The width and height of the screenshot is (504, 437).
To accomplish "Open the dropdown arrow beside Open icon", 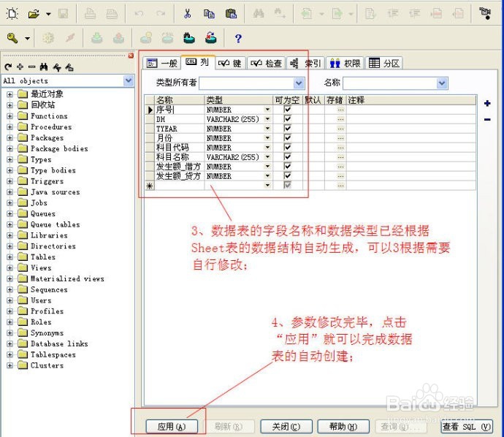I will click(48, 14).
